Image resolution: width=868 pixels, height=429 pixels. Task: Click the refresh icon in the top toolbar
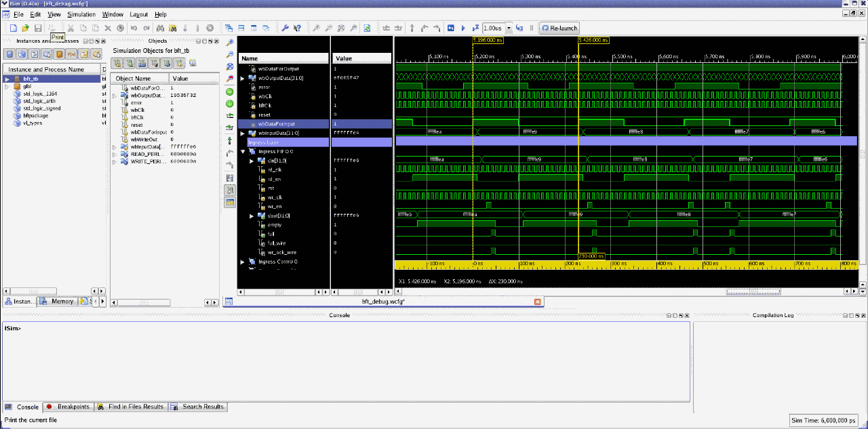pos(367,28)
